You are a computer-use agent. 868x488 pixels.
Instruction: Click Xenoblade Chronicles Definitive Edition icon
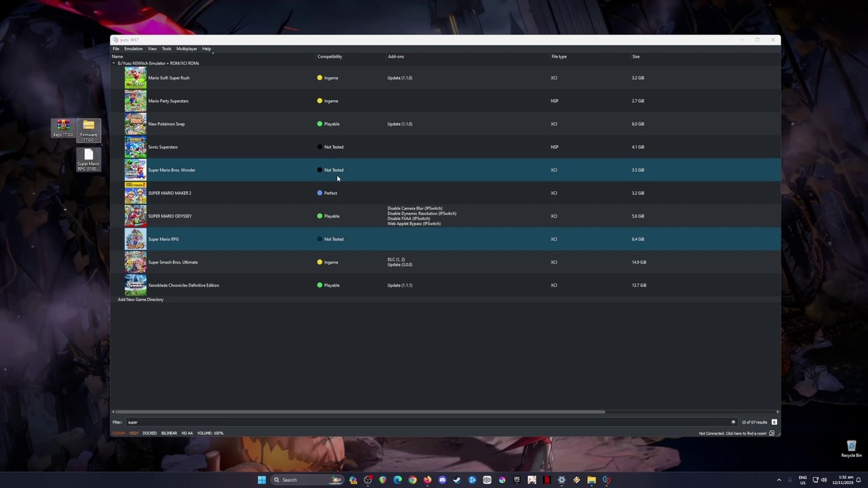(135, 285)
